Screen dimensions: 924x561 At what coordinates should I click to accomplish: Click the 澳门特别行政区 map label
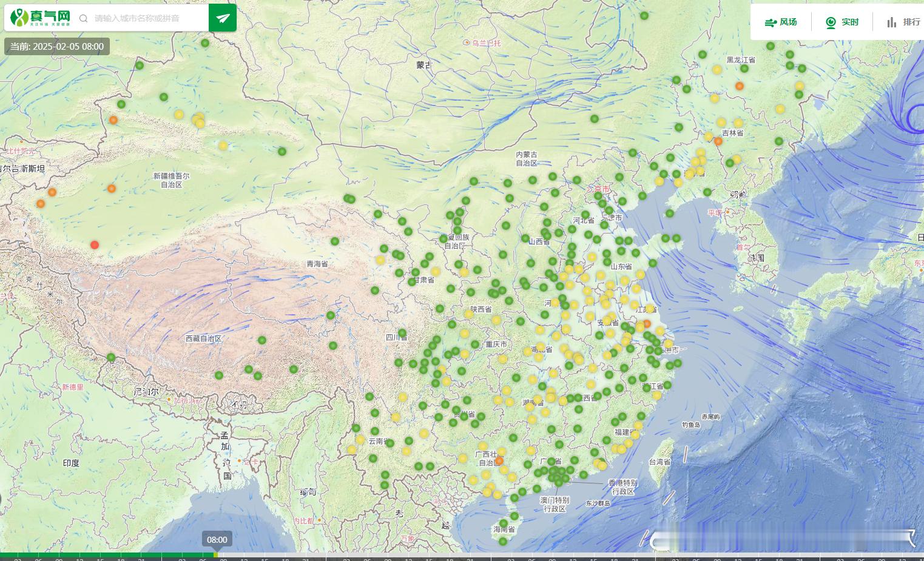pos(555,505)
